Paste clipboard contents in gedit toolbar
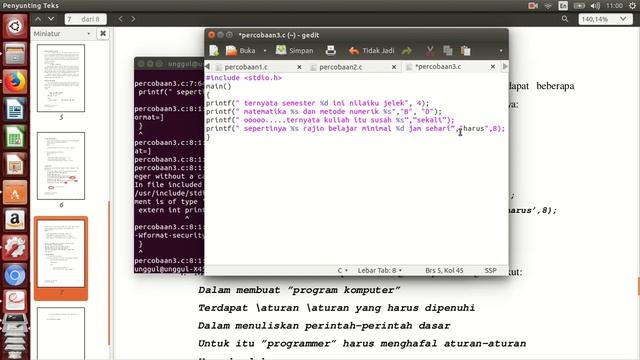This screenshot has width=640, height=360. (x=465, y=51)
